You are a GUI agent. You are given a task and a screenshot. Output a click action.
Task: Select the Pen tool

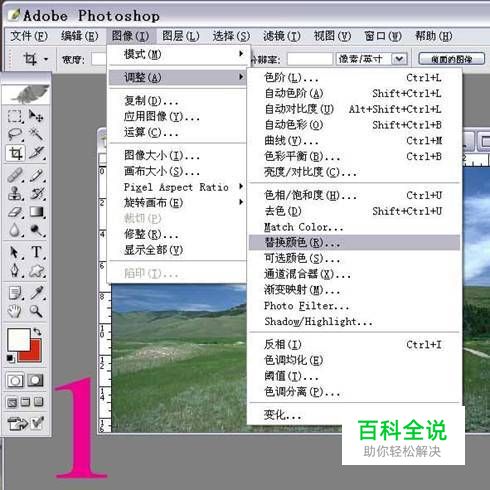click(15, 271)
